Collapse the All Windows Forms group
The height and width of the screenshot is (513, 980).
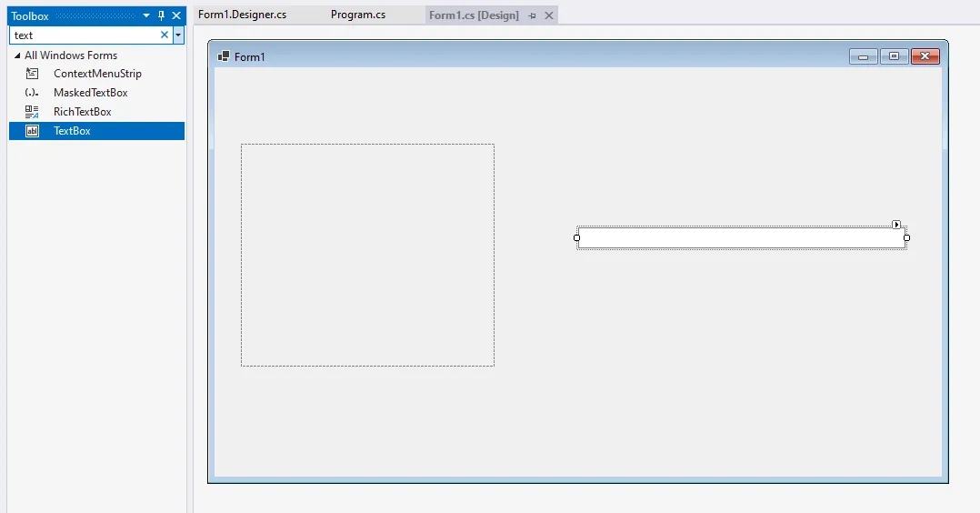point(17,55)
